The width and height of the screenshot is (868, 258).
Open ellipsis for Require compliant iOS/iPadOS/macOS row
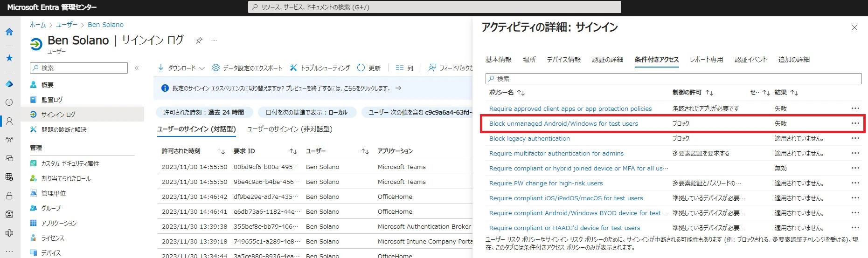click(x=855, y=198)
